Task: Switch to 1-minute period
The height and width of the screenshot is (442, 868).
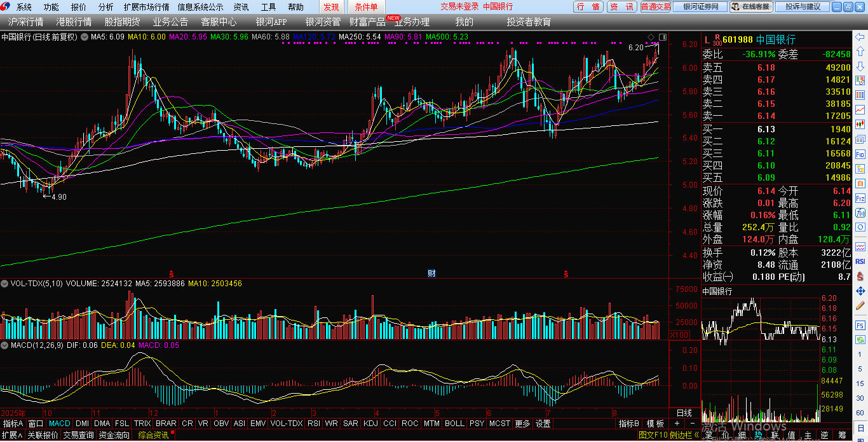Action: click(x=860, y=354)
